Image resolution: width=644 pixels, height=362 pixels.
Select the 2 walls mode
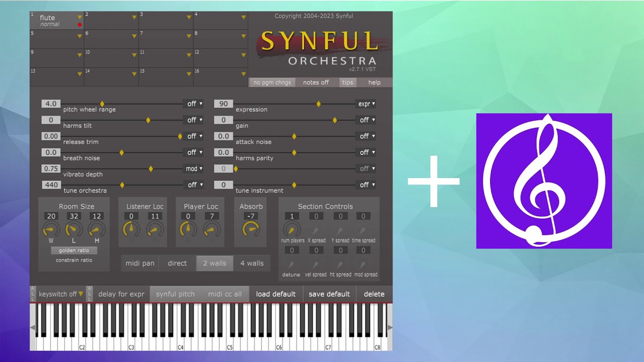[x=215, y=263]
